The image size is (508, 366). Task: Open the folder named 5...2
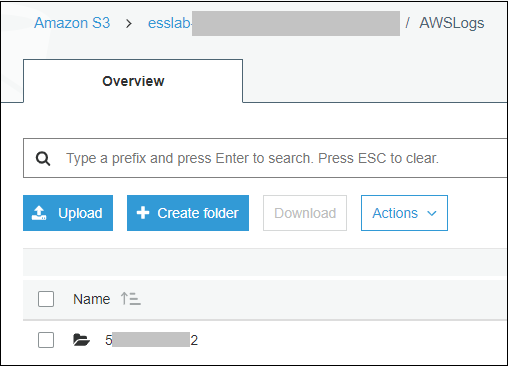coord(151,340)
